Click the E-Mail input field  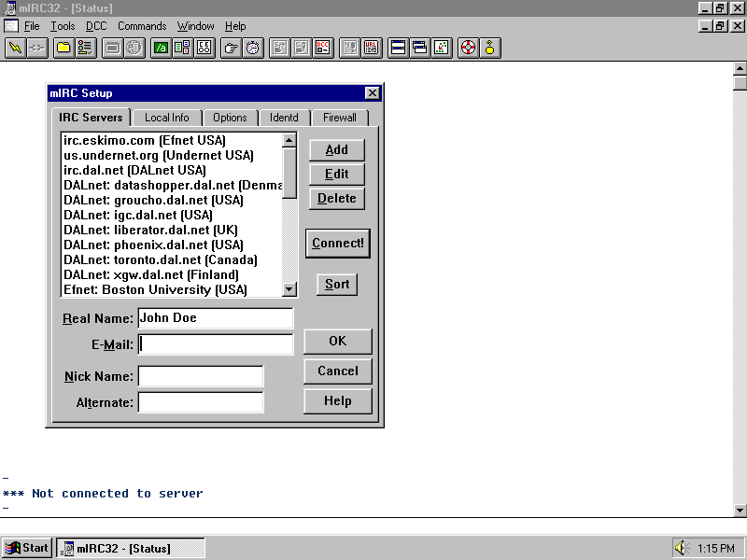(x=216, y=344)
